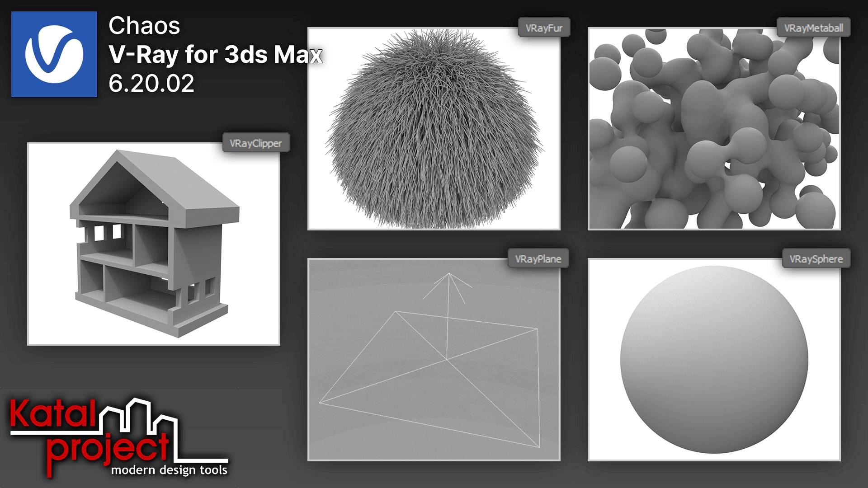
Task: Click the modern design tools tagline
Action: click(170, 470)
